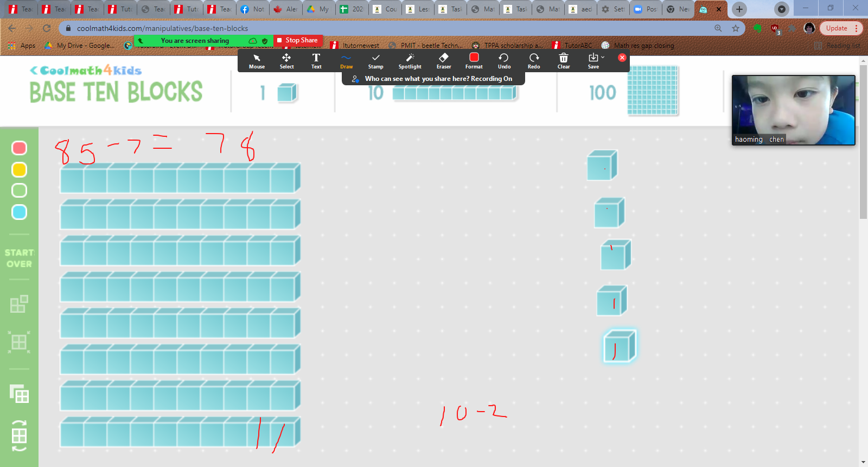The height and width of the screenshot is (467, 868).
Task: Add a ones unit cube block
Action: click(287, 93)
